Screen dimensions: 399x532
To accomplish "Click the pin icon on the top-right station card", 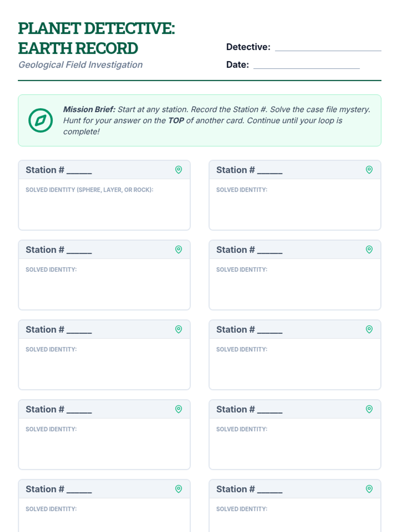I will (369, 170).
